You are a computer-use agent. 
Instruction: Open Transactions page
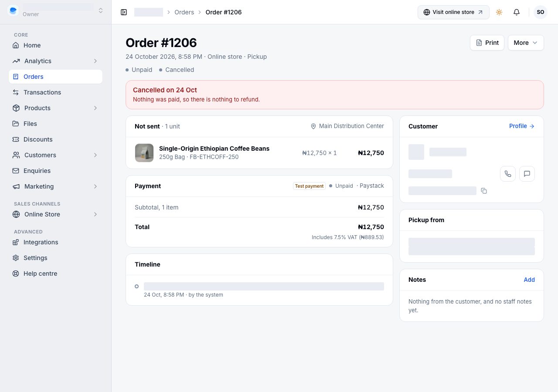point(55,92)
